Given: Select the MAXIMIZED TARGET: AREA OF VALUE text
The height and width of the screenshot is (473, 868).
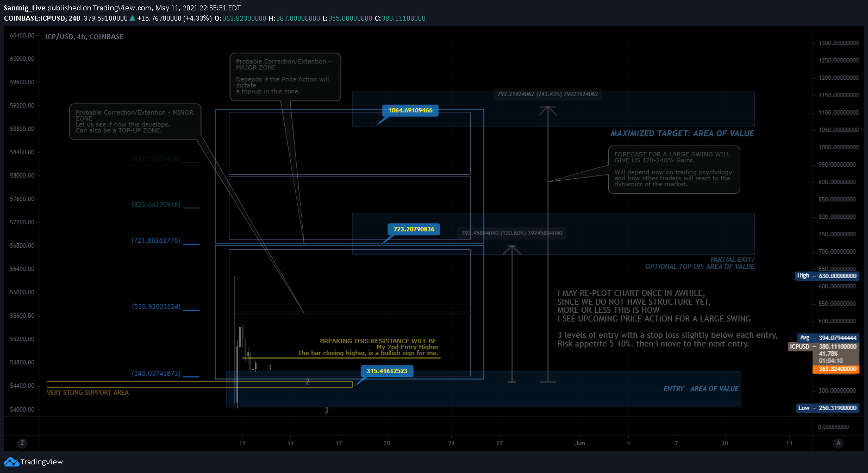Looking at the screenshot, I should [682, 134].
